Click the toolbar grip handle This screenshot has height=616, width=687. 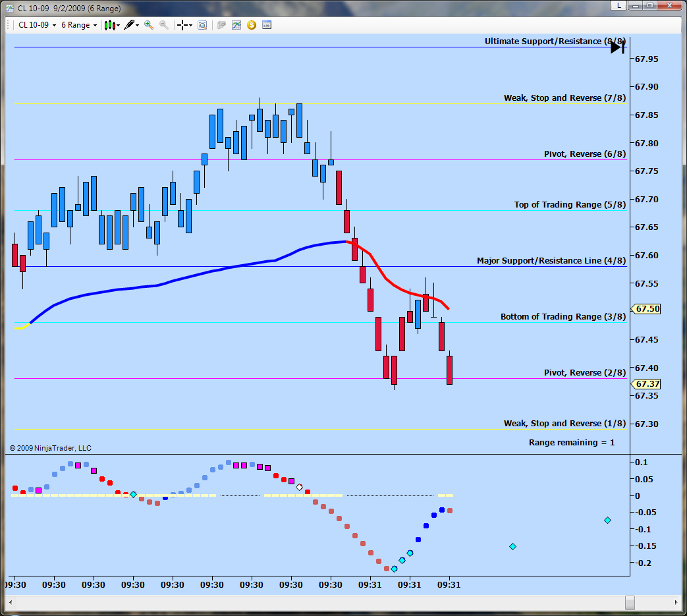tap(9, 25)
